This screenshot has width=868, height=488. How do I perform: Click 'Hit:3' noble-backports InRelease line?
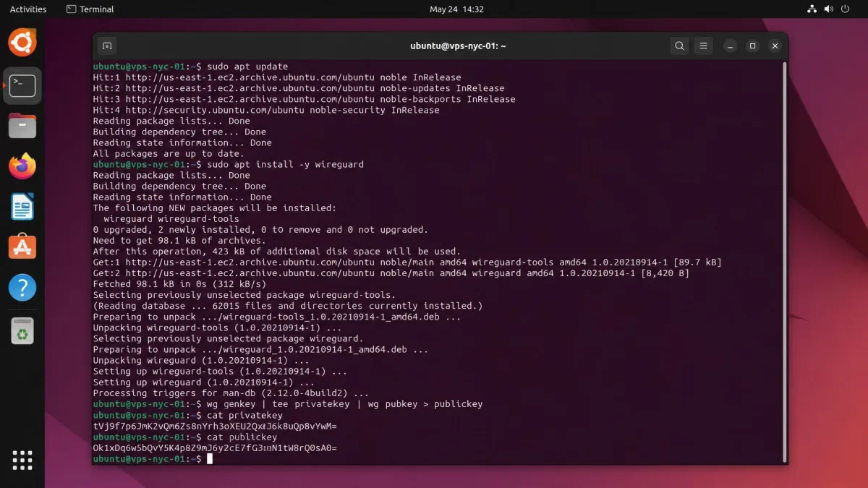click(304, 99)
